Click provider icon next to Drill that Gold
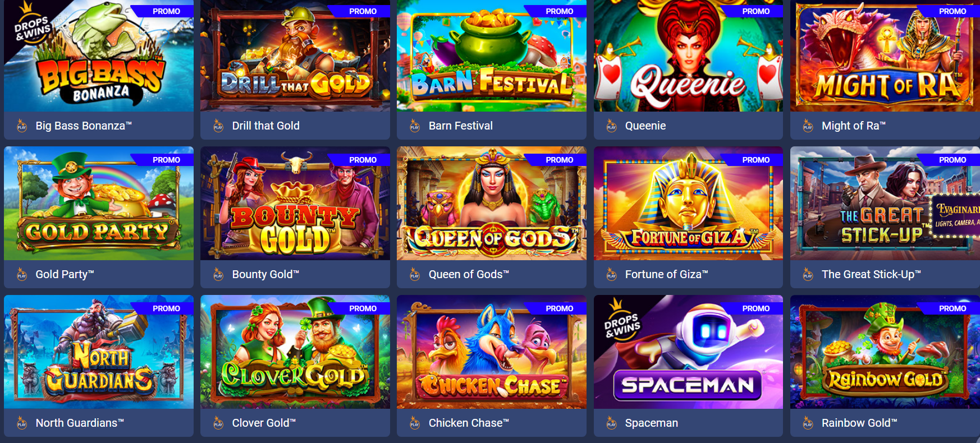 tap(218, 126)
